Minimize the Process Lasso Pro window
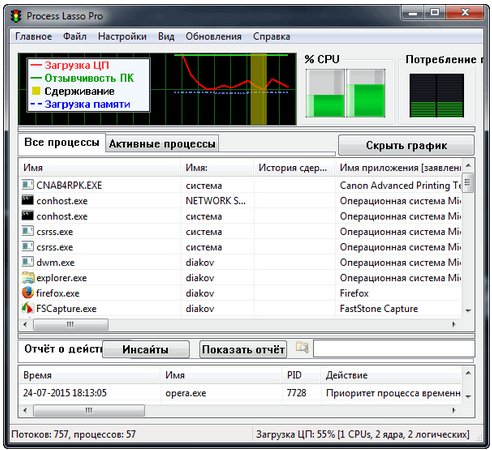This screenshot has height=450, width=492. click(413, 14)
